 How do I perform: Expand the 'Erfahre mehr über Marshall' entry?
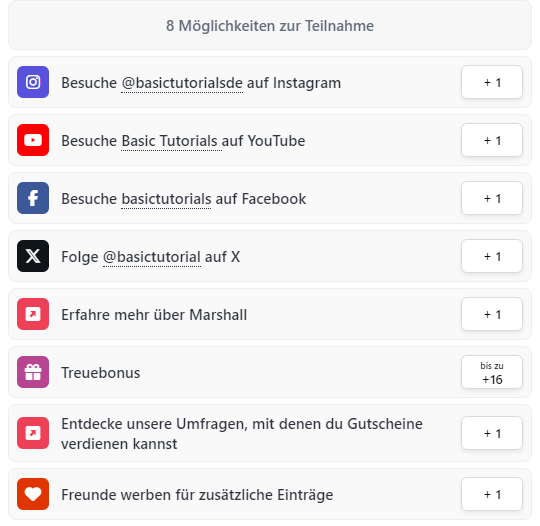tap(270, 314)
